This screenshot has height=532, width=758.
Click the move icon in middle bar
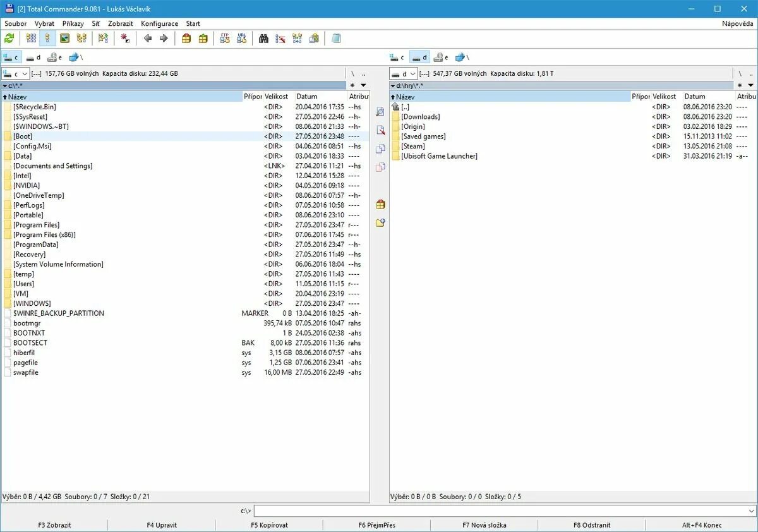click(x=380, y=167)
